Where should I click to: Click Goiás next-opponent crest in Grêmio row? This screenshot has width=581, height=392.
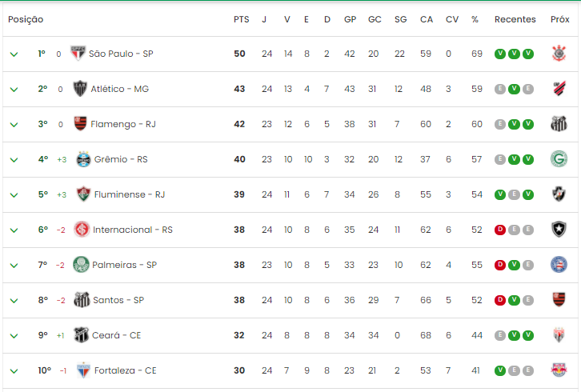(559, 159)
